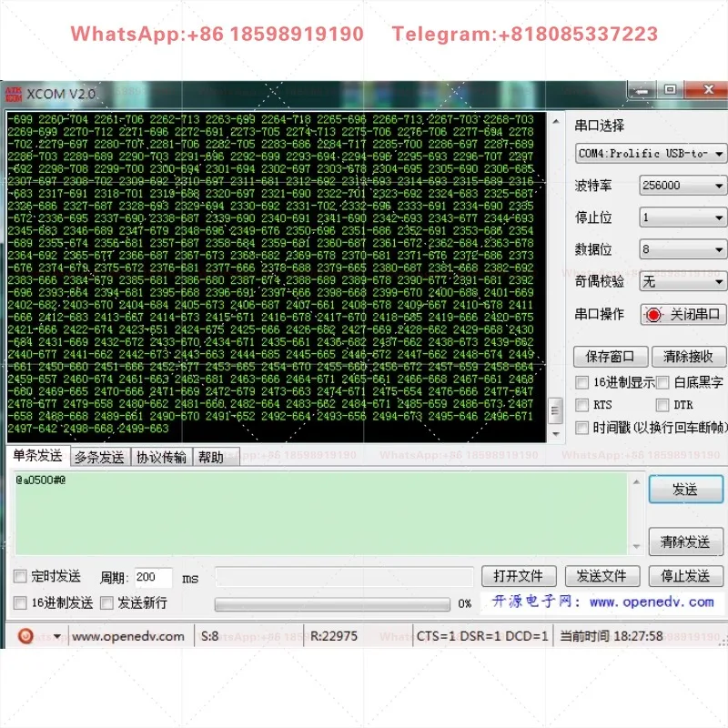
Task: Maximize the XCOM V2.0 window
Action: click(670, 89)
